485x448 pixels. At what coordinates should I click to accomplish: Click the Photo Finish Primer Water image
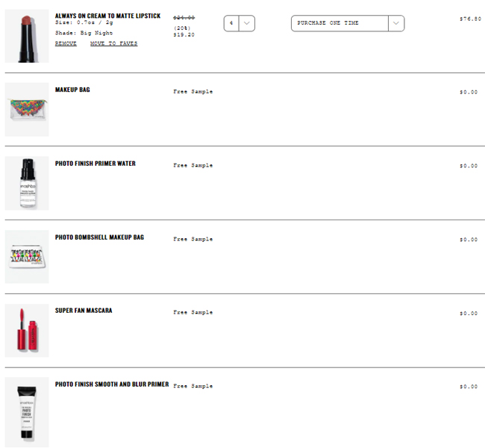click(x=27, y=183)
